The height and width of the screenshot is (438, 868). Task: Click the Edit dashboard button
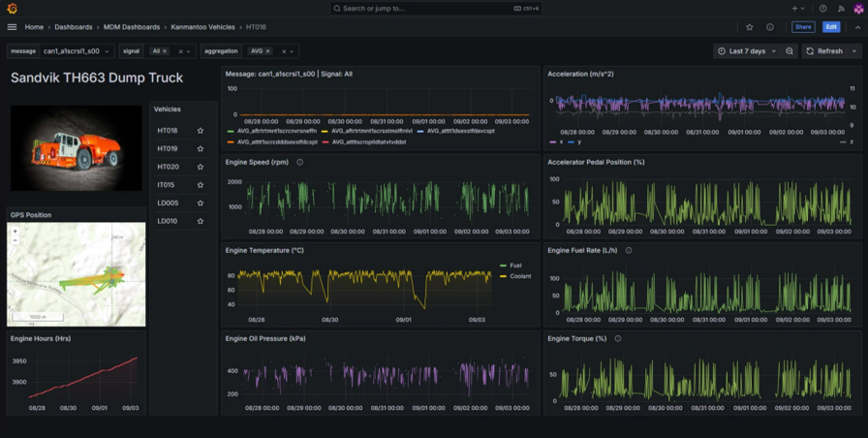point(830,27)
